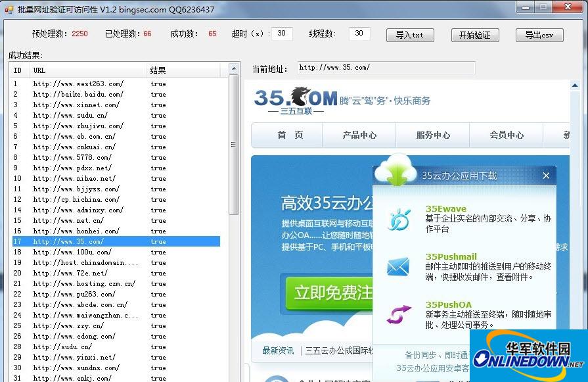The height and width of the screenshot is (382, 588).
Task: Select row http://cp.hichina.com/
Action: pyautogui.click(x=115, y=199)
